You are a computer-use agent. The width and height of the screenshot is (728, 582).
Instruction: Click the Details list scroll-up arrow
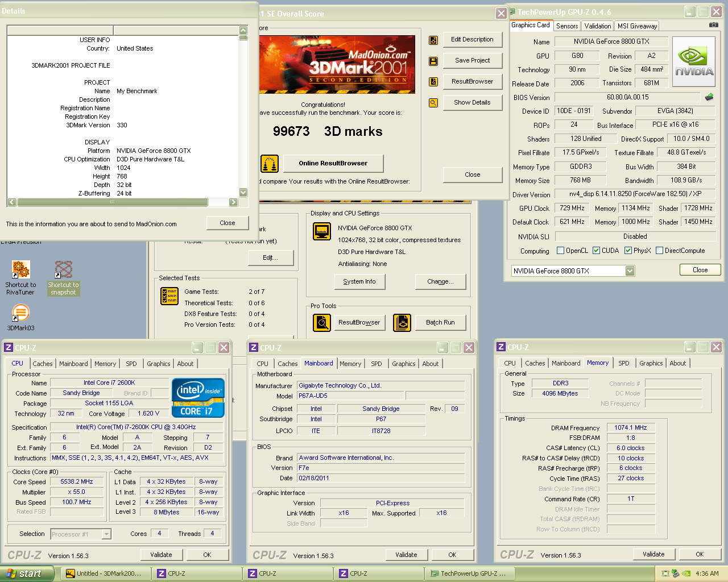[x=243, y=30]
